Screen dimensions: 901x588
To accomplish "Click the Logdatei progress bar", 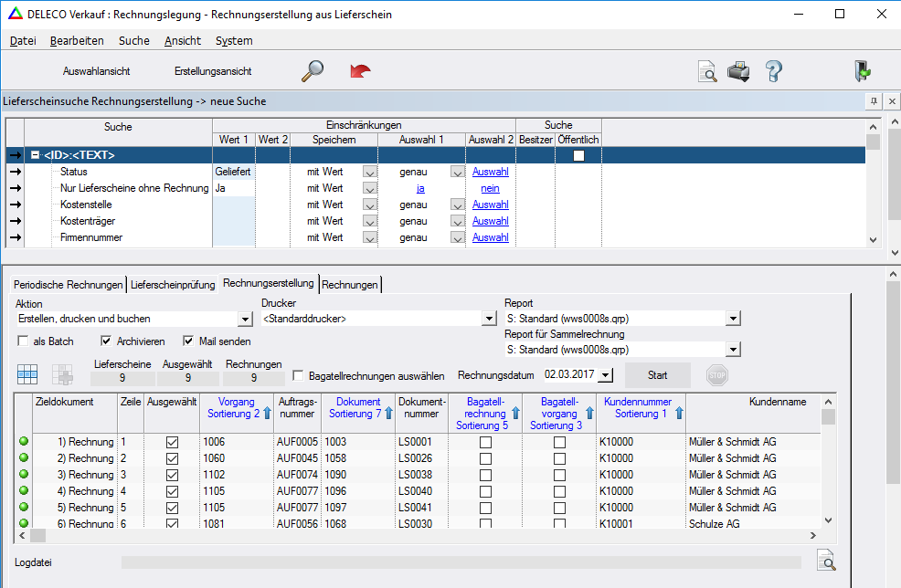I will [x=461, y=562].
